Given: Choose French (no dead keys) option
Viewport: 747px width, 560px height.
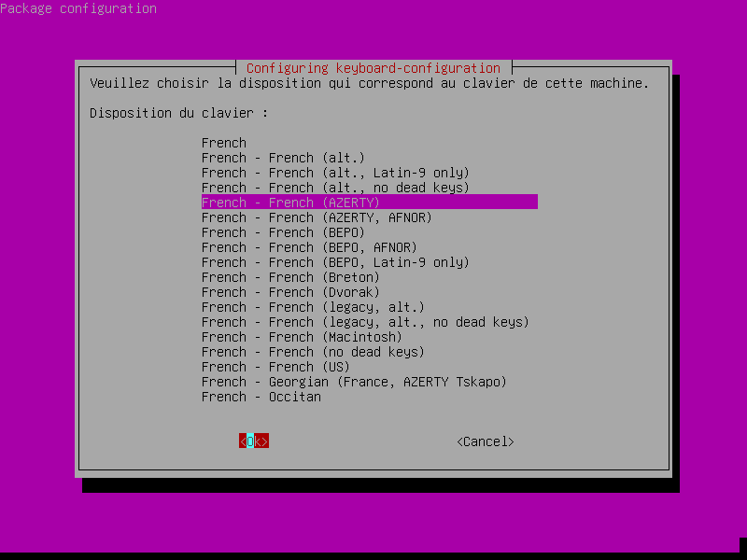Looking at the screenshot, I should click(x=313, y=352).
